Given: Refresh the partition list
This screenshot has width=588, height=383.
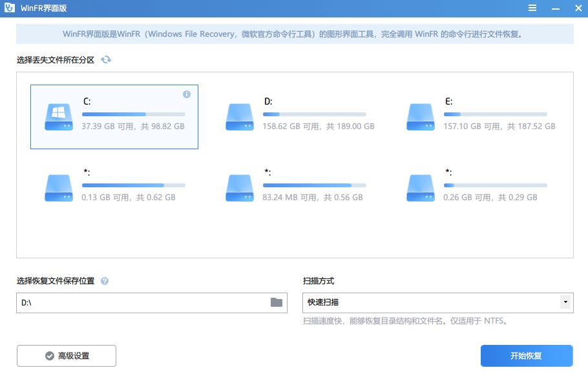Looking at the screenshot, I should coord(106,59).
